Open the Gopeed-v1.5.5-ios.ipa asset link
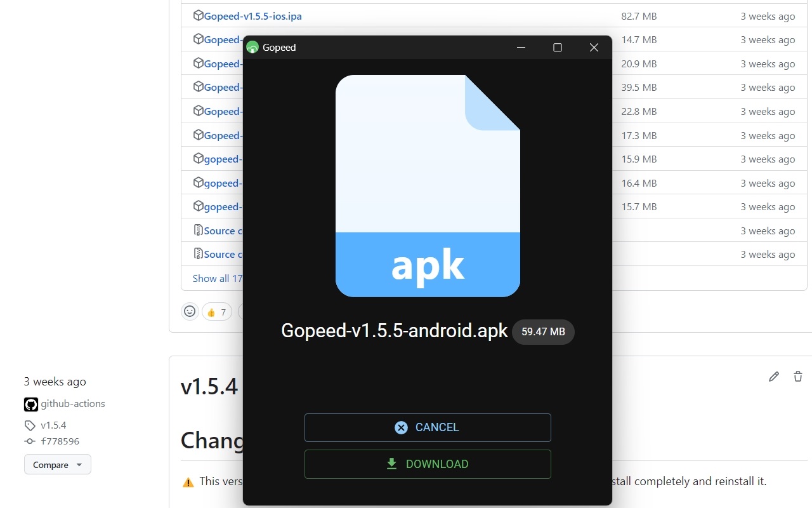 point(252,15)
